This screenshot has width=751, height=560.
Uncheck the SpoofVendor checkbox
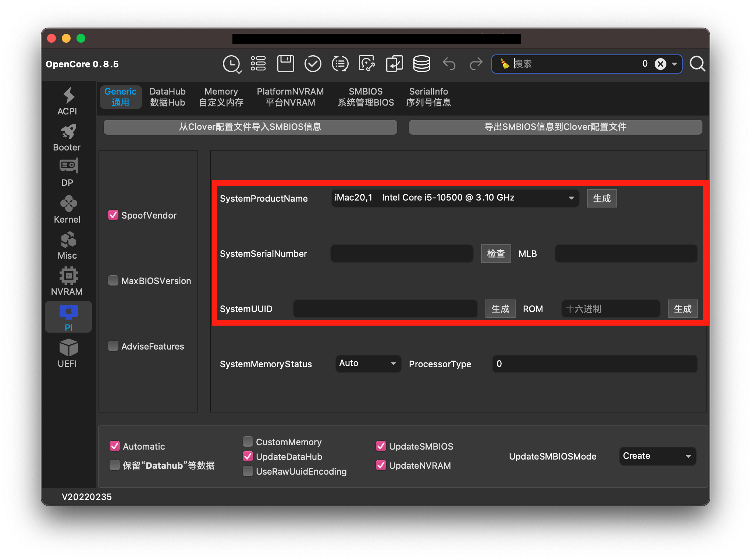click(x=113, y=215)
